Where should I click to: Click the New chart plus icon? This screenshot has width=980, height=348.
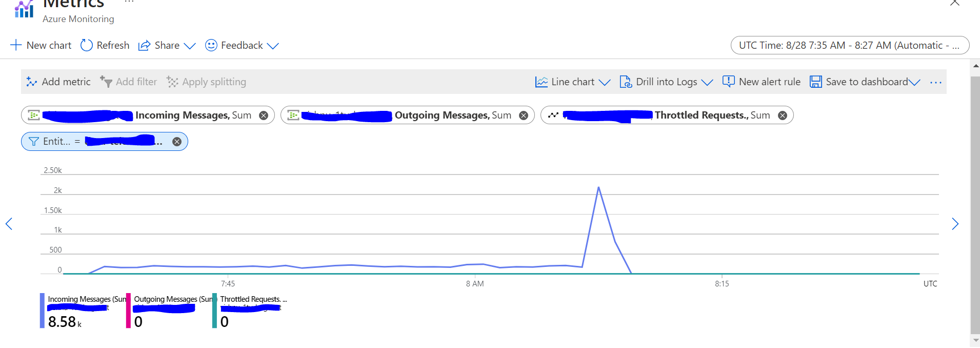16,45
